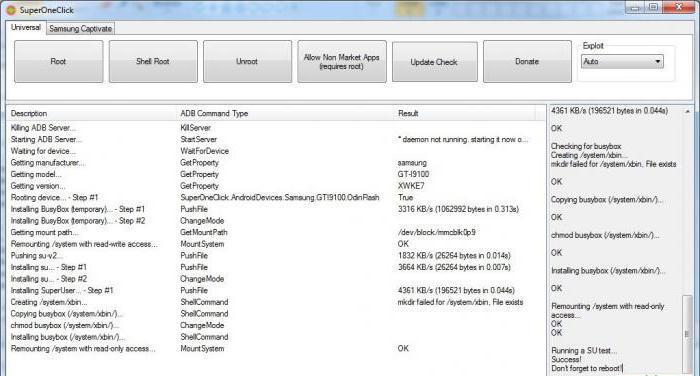This screenshot has height=376, width=700.
Task: Click the 'samsung' result cell
Action: (412, 163)
